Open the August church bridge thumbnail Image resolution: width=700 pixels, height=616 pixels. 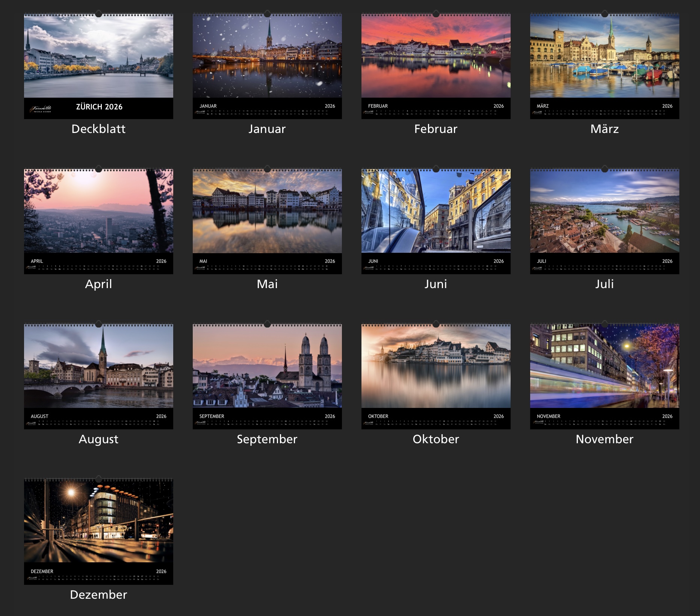[x=98, y=367]
